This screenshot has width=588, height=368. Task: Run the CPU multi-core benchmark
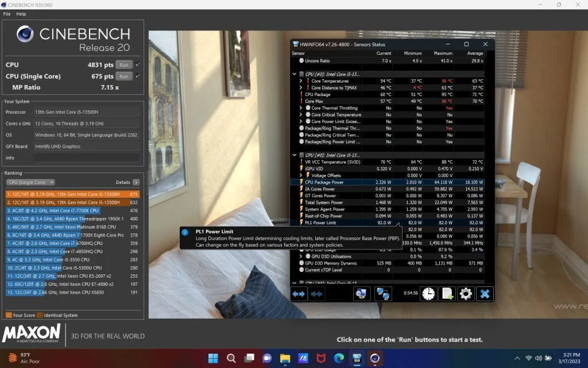click(123, 65)
